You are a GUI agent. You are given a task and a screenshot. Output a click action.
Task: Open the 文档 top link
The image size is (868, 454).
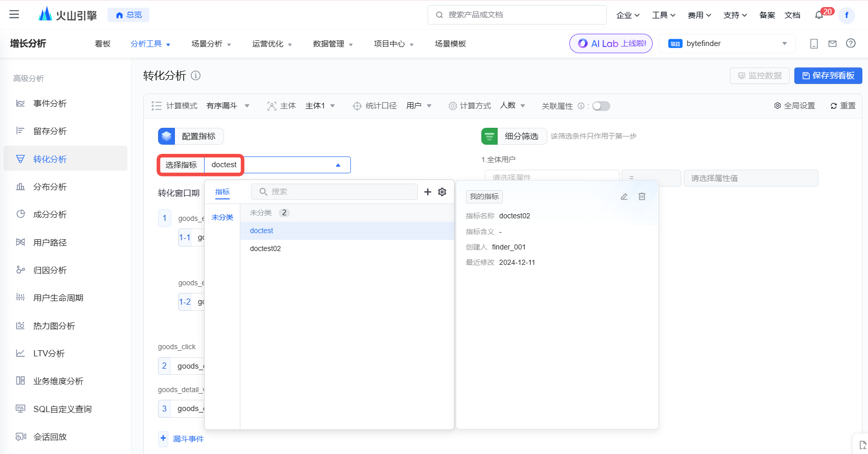pyautogui.click(x=792, y=15)
